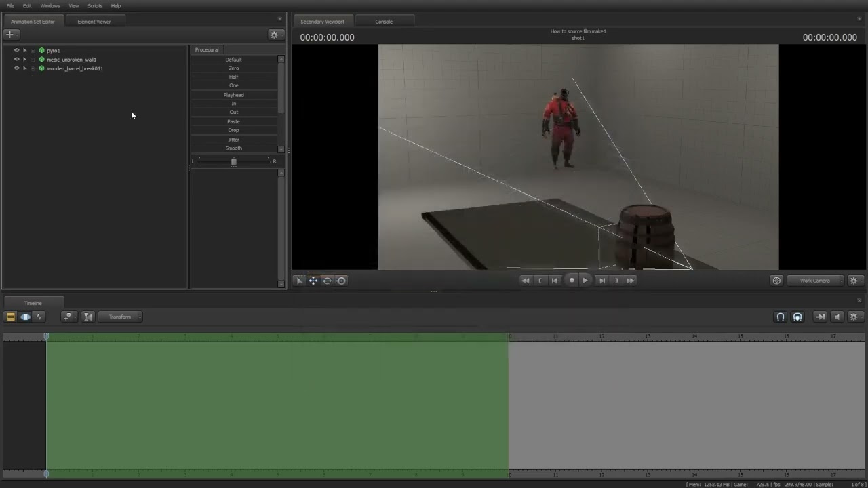Viewport: 868px width, 488px height.
Task: Switch to the Element Viewer tab
Action: click(x=94, y=22)
